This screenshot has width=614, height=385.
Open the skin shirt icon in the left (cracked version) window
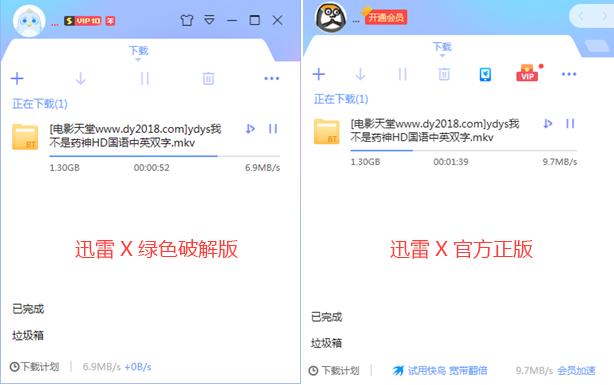[187, 20]
